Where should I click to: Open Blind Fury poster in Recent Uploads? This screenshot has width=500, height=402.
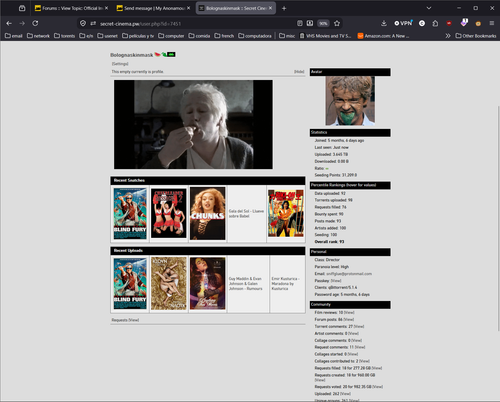[130, 284]
